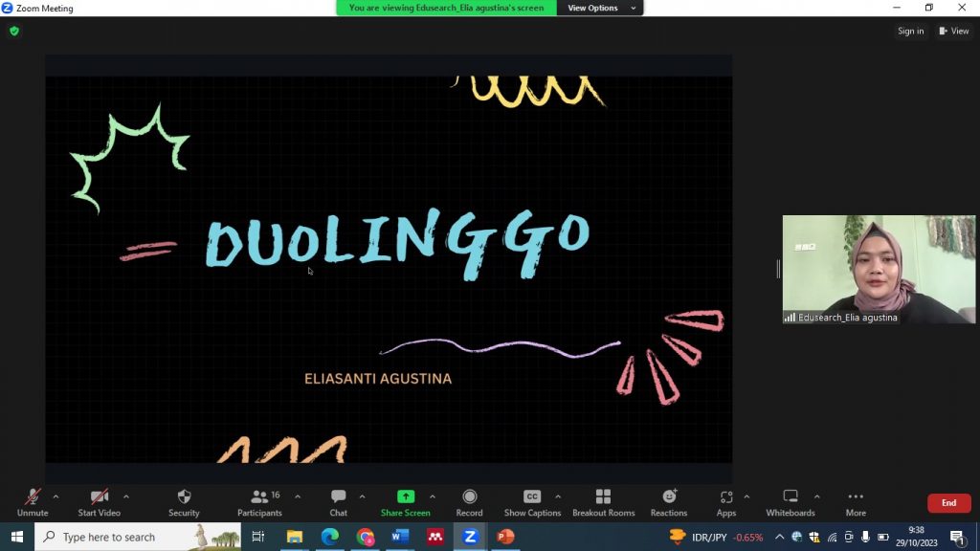Screen dimensions: 980x551
Task: Click the divider handle beside the video panel
Action: (x=777, y=270)
